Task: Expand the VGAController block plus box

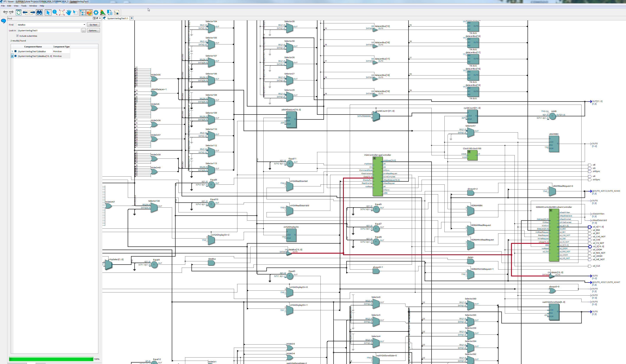Action: click(374, 158)
